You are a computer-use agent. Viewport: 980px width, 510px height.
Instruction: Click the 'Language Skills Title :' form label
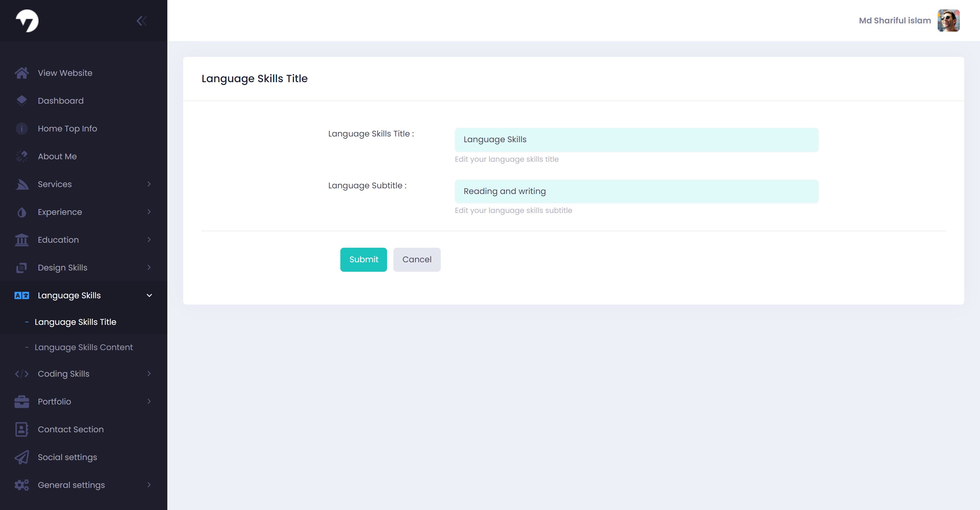[x=371, y=134]
